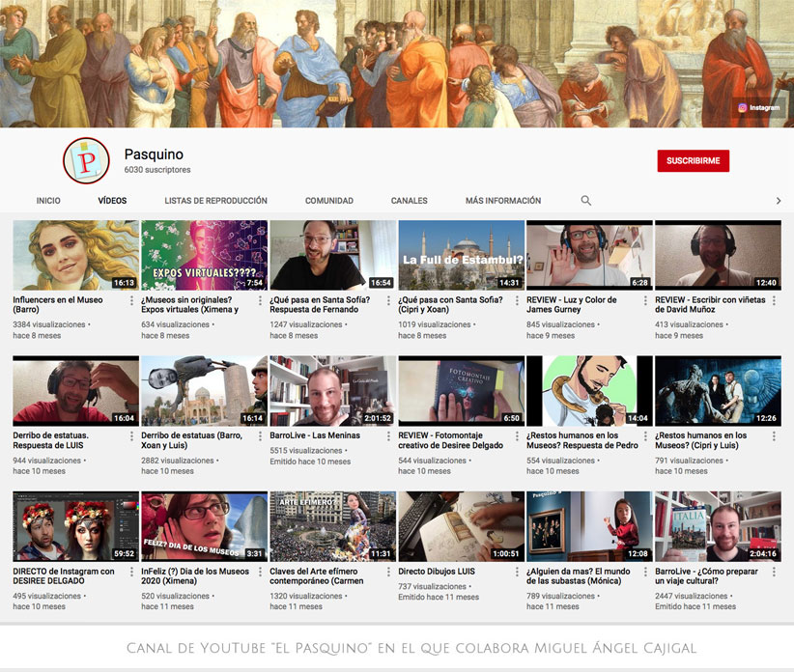Open three-dot menu for Respuesta de Pedro video
Image resolution: width=794 pixels, height=672 pixels.
(645, 436)
